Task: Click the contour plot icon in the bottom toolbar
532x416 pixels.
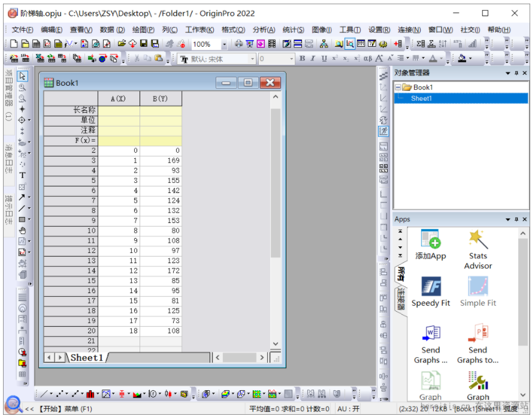Action: click(257, 394)
